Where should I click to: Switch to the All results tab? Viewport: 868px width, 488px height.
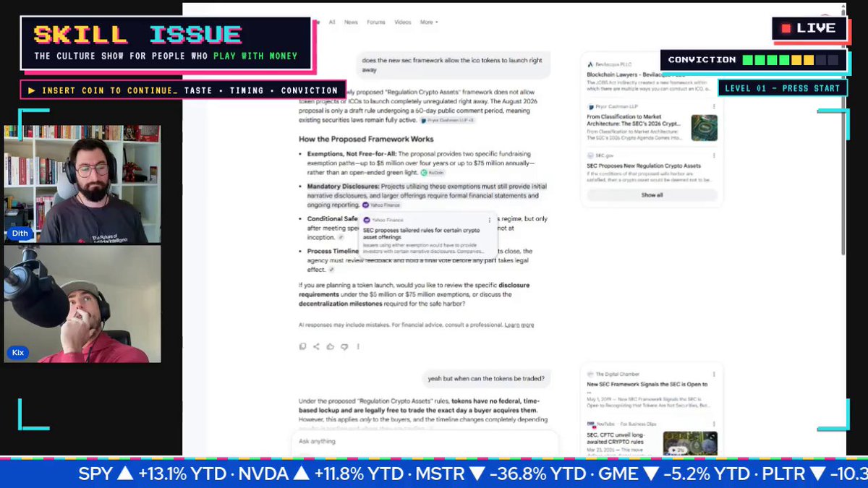click(332, 22)
